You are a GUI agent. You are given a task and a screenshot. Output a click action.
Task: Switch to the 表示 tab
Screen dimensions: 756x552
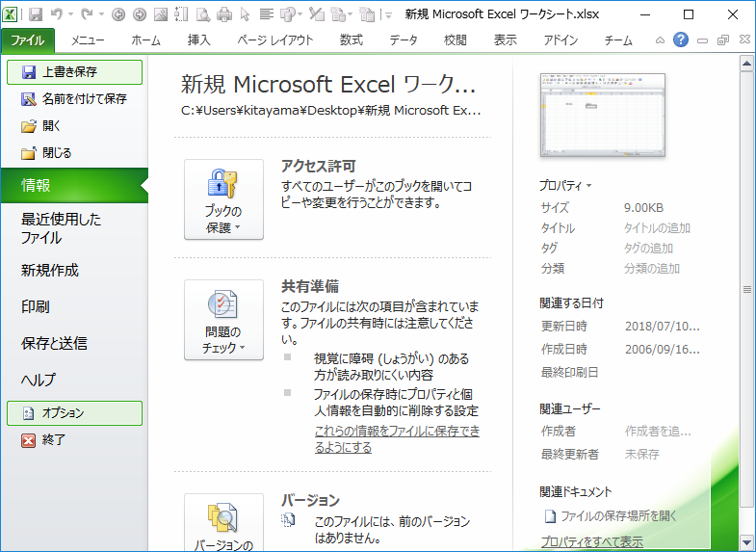pyautogui.click(x=506, y=40)
